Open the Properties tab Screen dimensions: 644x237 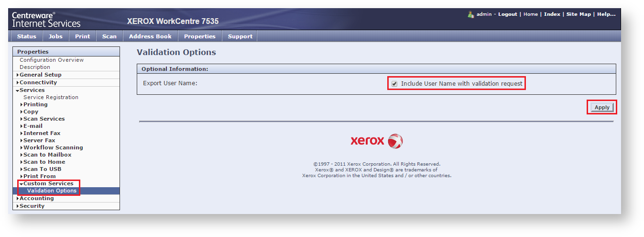(200, 36)
